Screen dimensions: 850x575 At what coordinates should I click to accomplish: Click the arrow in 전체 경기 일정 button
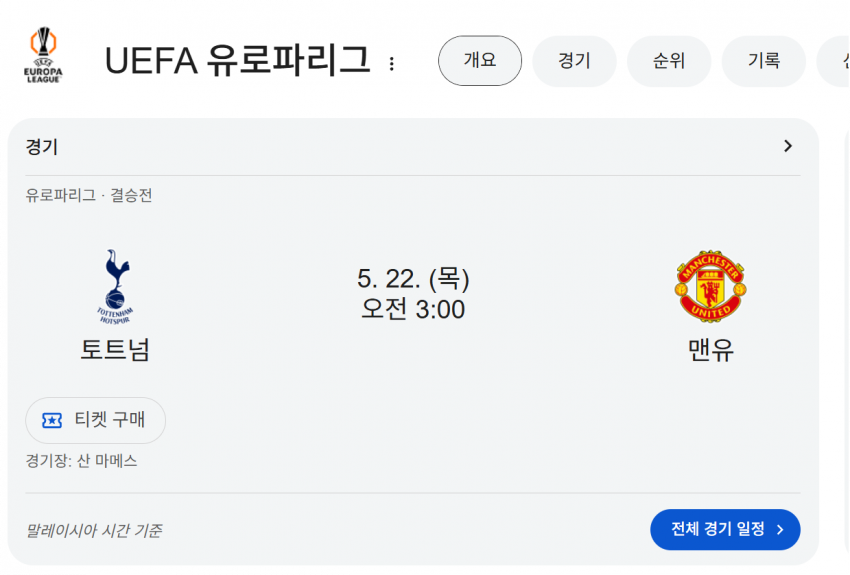780,529
